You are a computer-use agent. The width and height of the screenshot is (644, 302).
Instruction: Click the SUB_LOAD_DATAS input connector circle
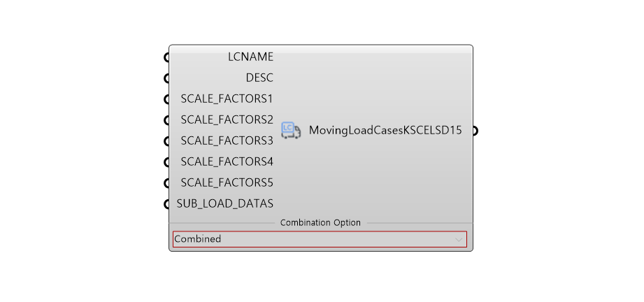(x=166, y=204)
